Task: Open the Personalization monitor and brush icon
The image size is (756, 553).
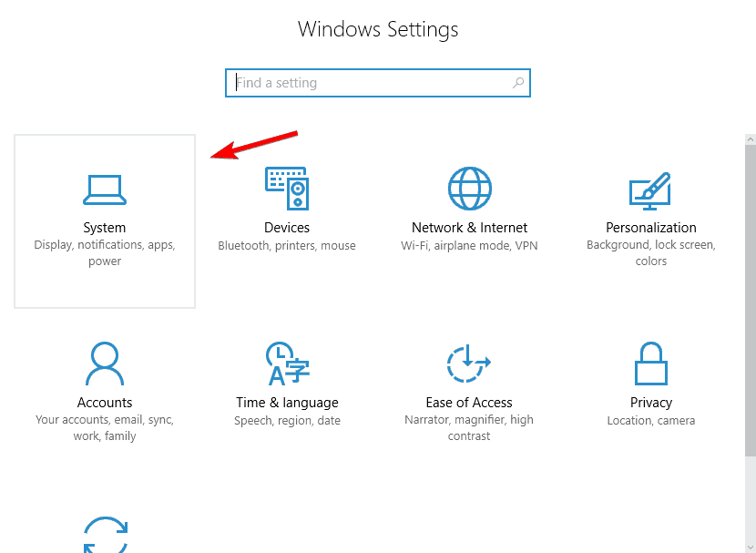Action: point(650,191)
